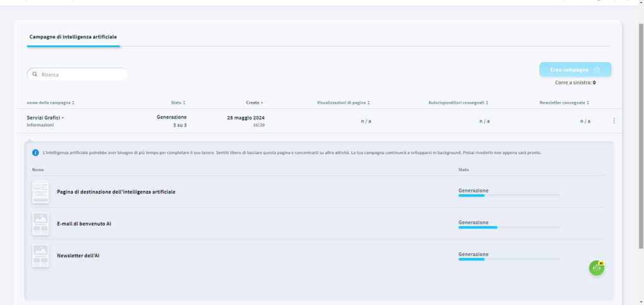
Task: Select the Campagne di intelligenza artificiale tab
Action: [x=73, y=37]
